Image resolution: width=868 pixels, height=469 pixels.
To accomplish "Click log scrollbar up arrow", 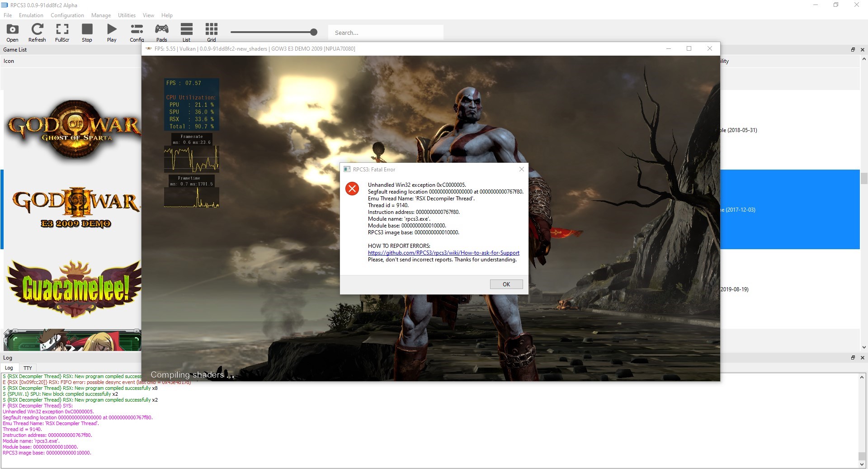I will tap(862, 377).
